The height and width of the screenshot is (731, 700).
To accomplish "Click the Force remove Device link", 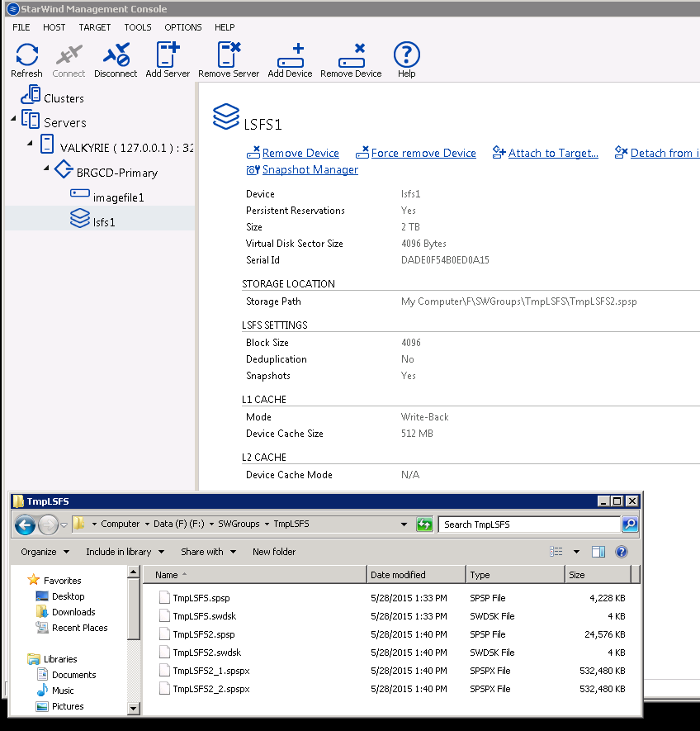I will pos(423,153).
